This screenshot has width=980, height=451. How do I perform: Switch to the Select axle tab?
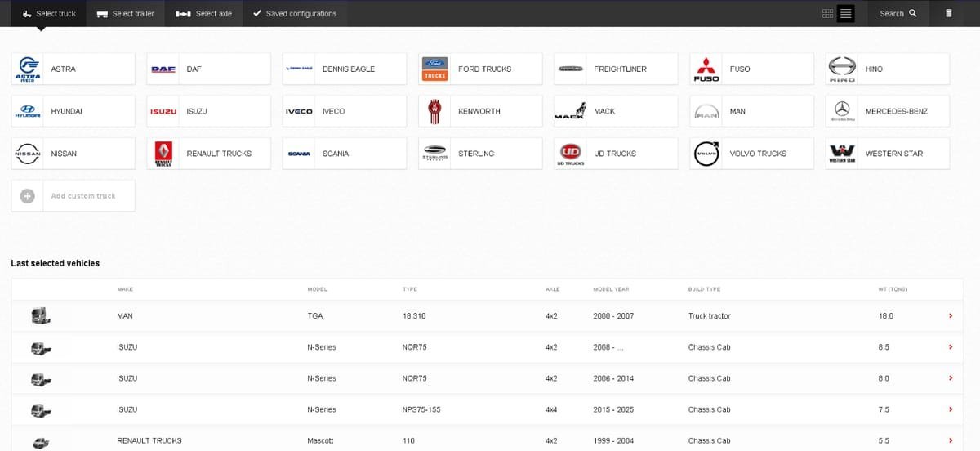pyautogui.click(x=203, y=13)
